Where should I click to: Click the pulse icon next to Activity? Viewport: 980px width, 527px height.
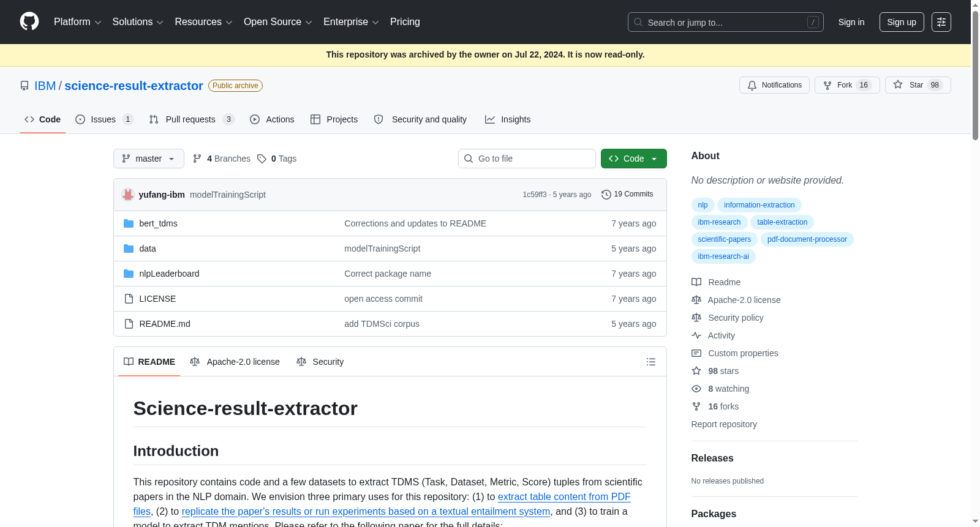[x=696, y=335]
